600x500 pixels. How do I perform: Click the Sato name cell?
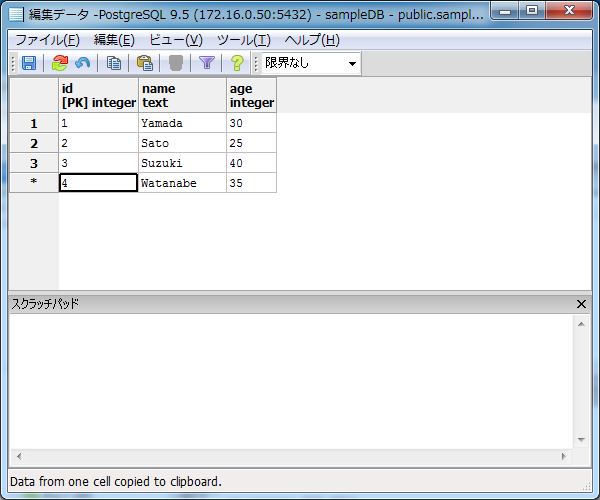coord(183,143)
